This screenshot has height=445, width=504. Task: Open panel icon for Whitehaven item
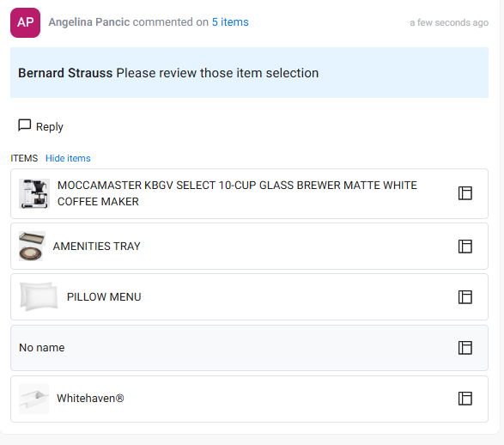[465, 399]
